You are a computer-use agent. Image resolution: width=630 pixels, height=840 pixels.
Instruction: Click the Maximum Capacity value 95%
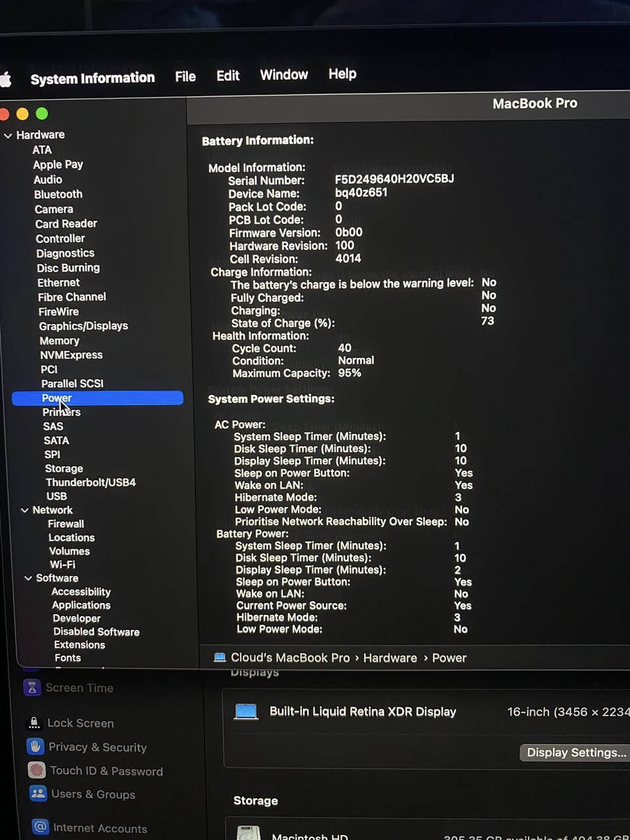tap(349, 373)
